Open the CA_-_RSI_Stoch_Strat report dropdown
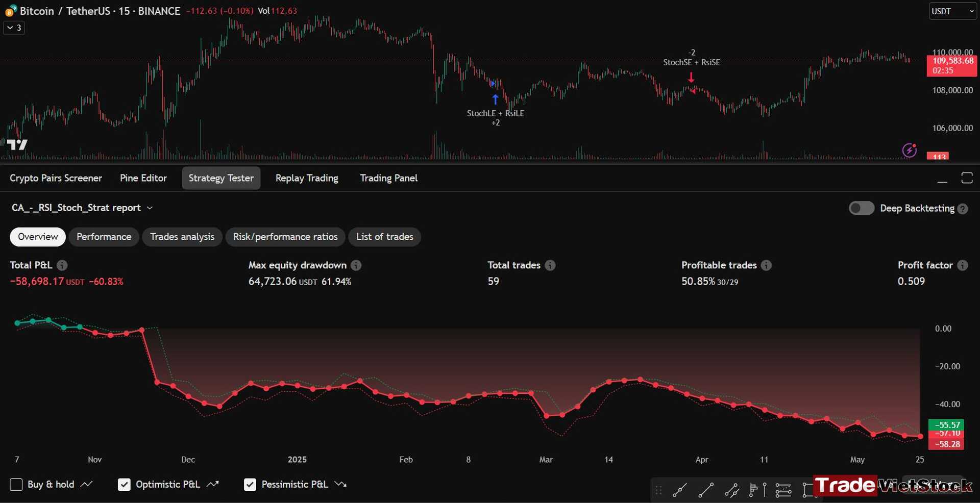The height and width of the screenshot is (503, 980). [x=82, y=208]
